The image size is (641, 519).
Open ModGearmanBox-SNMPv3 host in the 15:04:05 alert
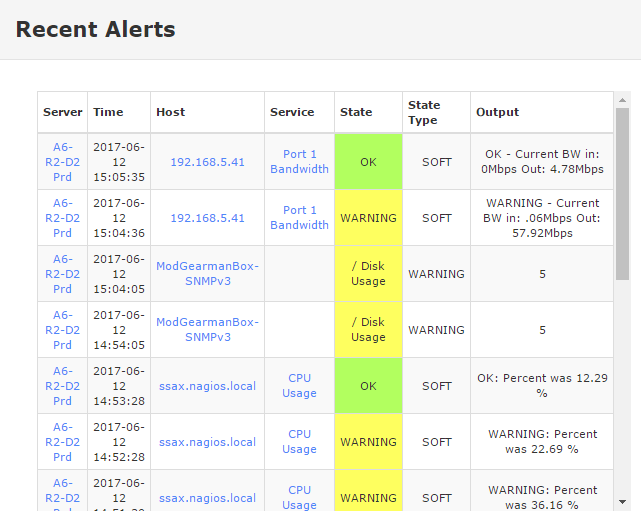[x=207, y=274]
